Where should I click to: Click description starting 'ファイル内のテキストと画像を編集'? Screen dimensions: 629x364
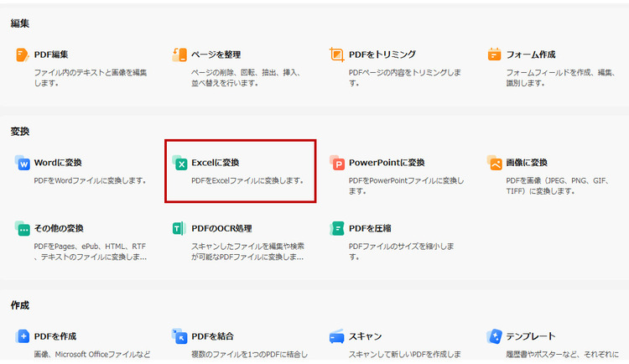(91, 78)
